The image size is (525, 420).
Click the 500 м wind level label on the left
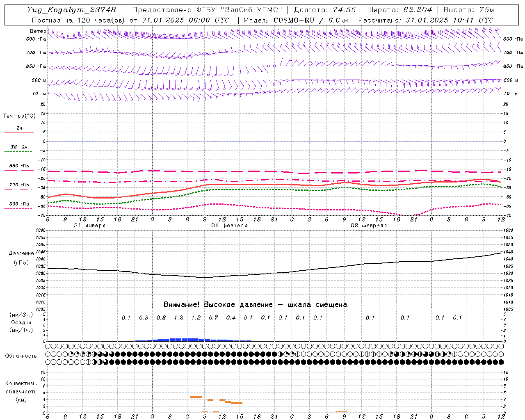[x=39, y=80]
